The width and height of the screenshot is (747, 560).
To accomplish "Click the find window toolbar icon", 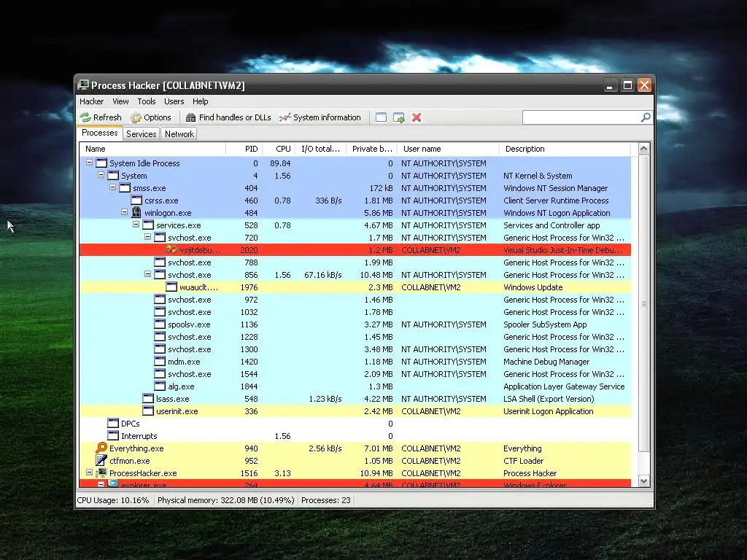I will tap(381, 117).
